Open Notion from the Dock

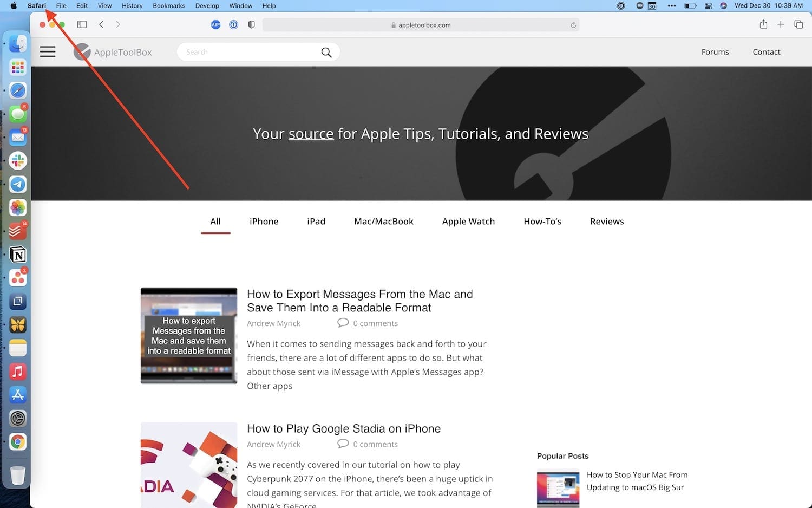pyautogui.click(x=18, y=255)
